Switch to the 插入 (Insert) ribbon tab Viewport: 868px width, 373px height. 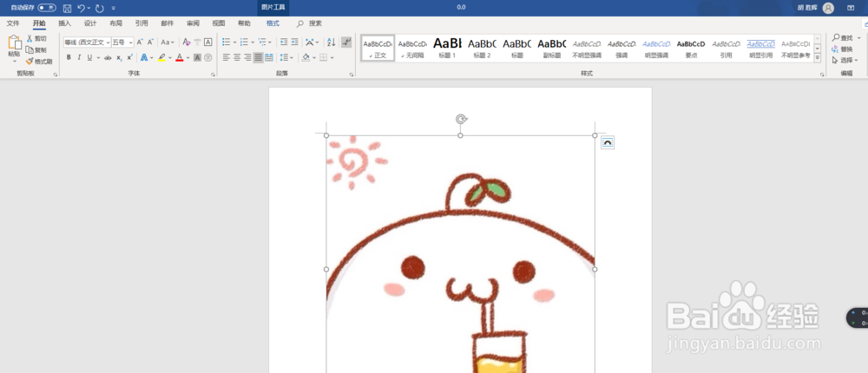point(65,23)
